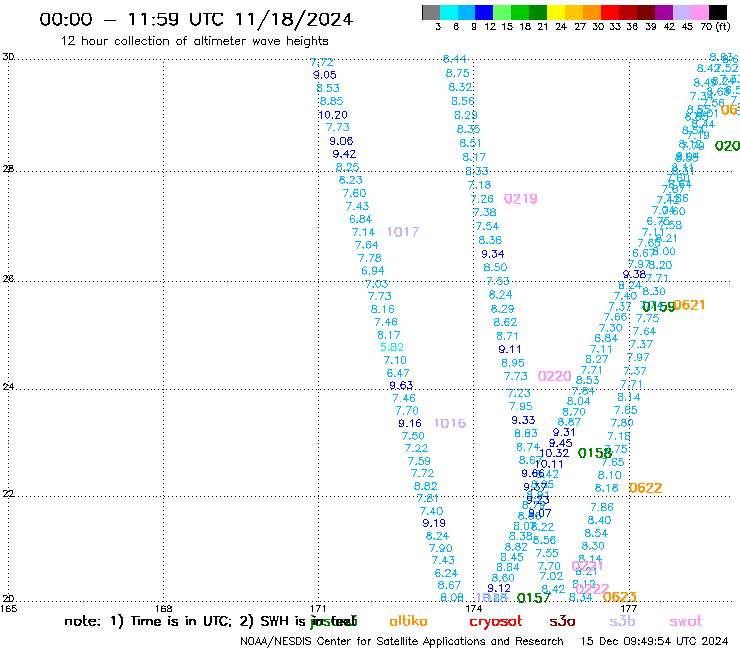Click the '9.34' wave height value

(x=493, y=254)
